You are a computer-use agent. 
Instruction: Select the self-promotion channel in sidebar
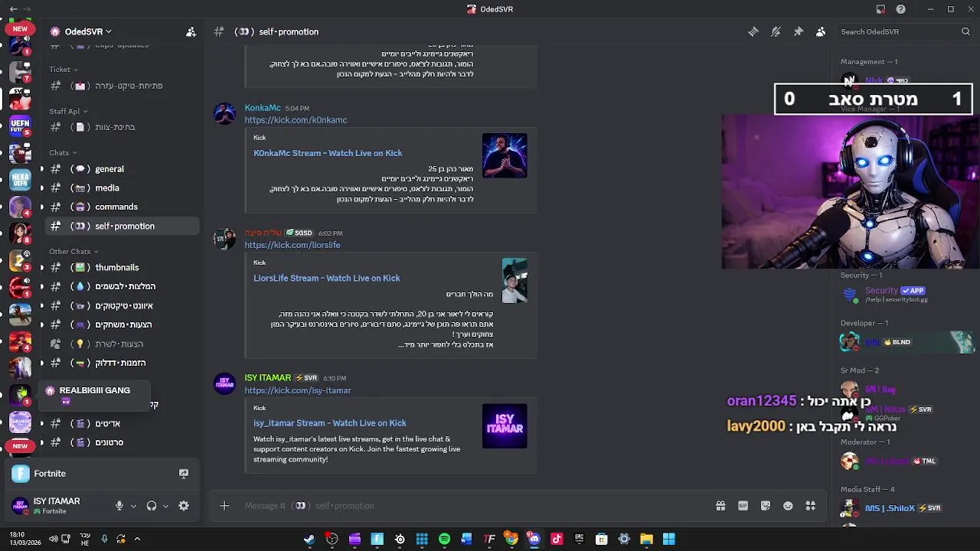pos(122,226)
